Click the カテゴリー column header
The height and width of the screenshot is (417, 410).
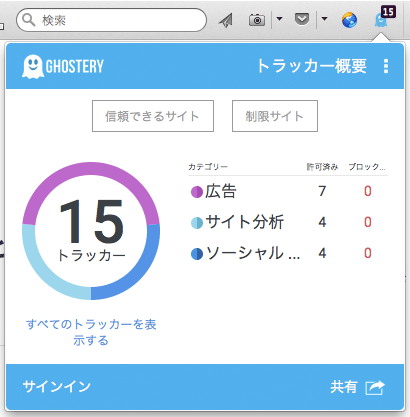(208, 167)
